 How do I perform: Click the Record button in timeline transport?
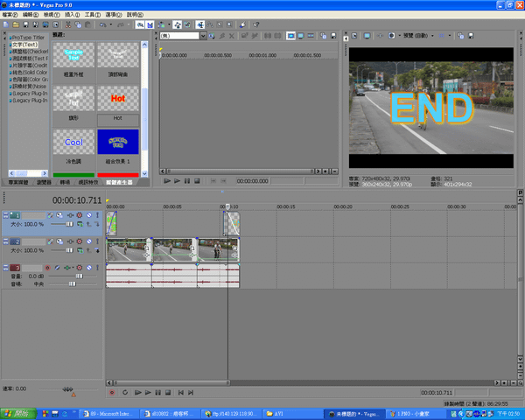click(112, 393)
